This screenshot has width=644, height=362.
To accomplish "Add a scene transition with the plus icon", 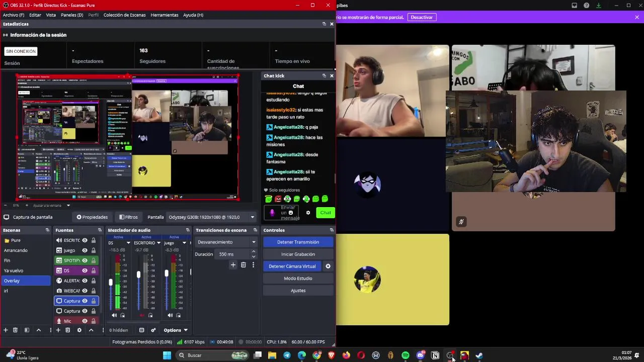I will (233, 264).
